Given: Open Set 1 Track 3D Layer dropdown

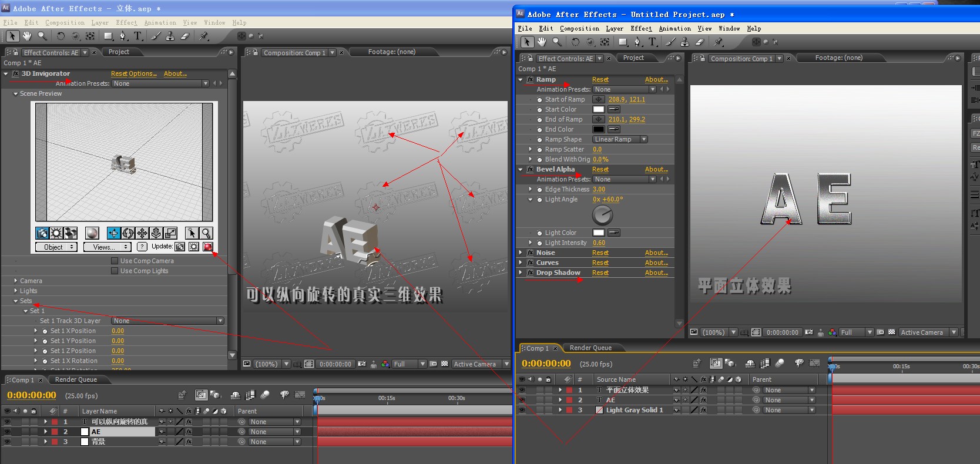Looking at the screenshot, I should 168,321.
